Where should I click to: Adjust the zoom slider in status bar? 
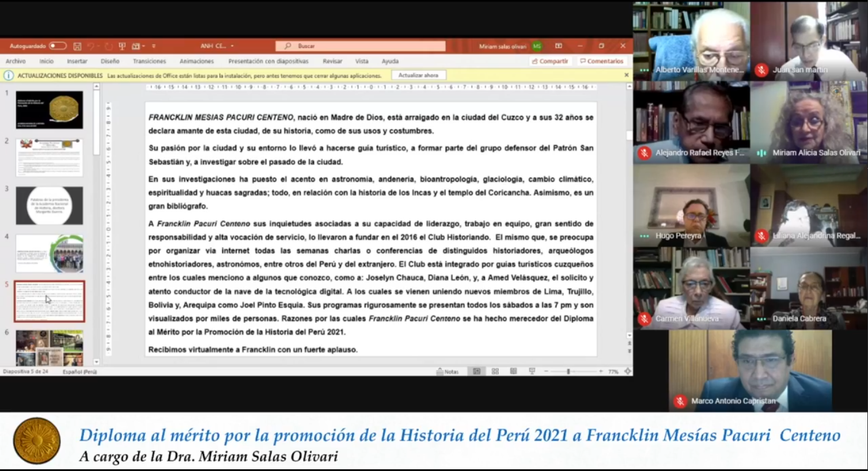[568, 371]
